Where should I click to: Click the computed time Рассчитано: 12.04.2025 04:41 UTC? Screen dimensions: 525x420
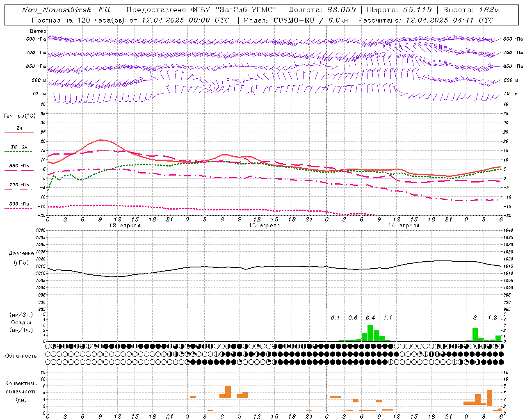(426, 20)
